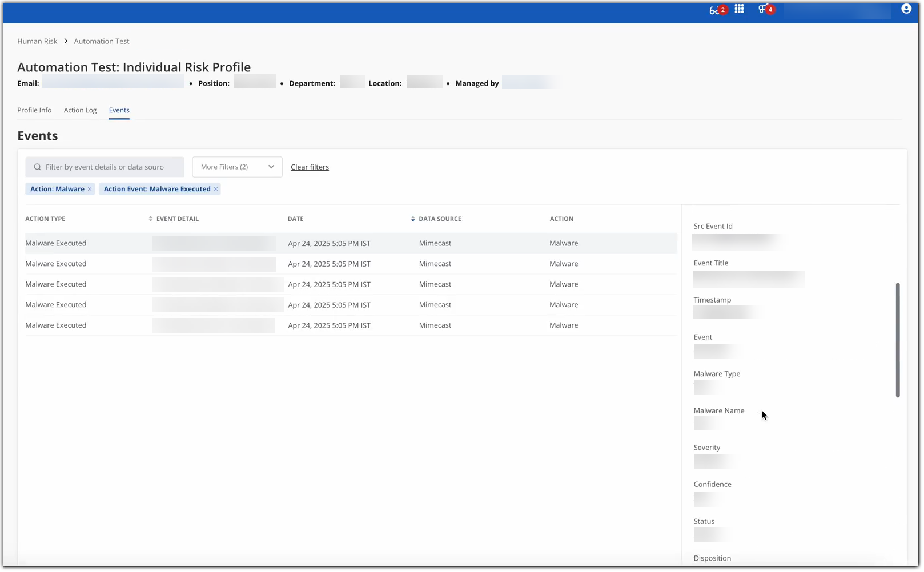Open the Action Log tab
Viewport: 924px width, 572px height.
pyautogui.click(x=80, y=111)
